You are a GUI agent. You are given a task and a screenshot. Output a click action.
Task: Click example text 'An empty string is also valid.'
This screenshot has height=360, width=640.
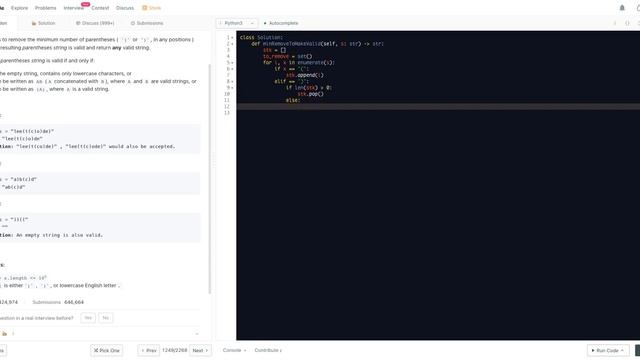click(60, 235)
